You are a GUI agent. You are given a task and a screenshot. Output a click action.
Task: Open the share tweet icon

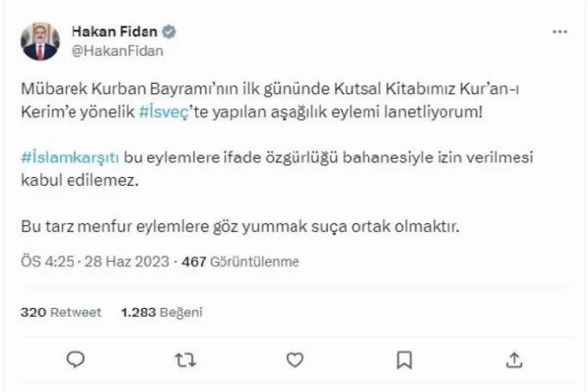click(514, 359)
